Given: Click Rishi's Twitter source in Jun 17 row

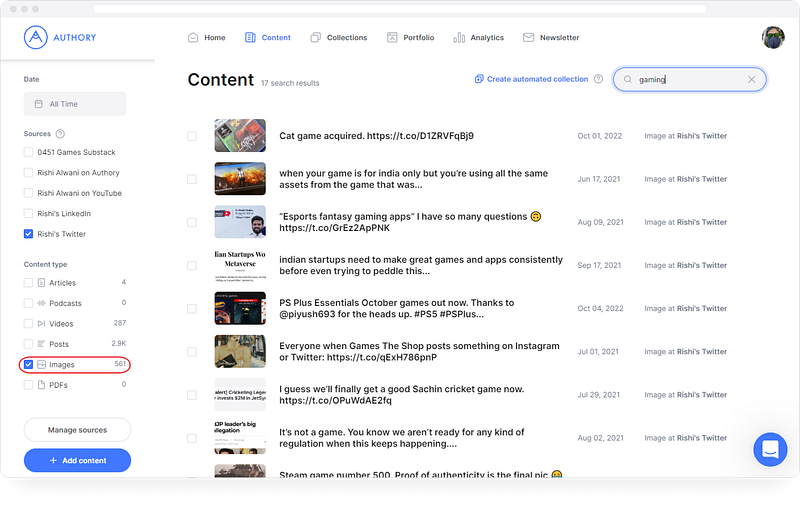Looking at the screenshot, I should coord(702,179).
